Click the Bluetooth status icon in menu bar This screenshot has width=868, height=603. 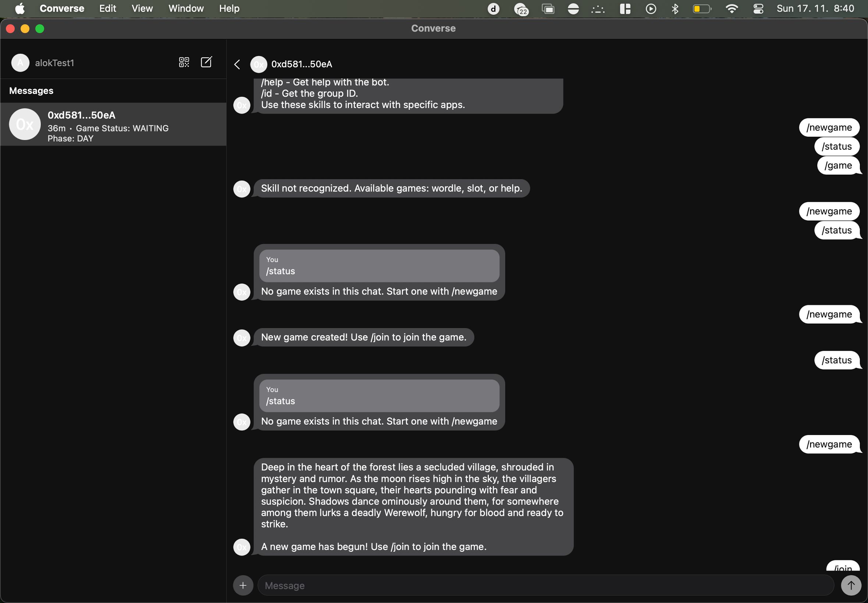pos(675,8)
